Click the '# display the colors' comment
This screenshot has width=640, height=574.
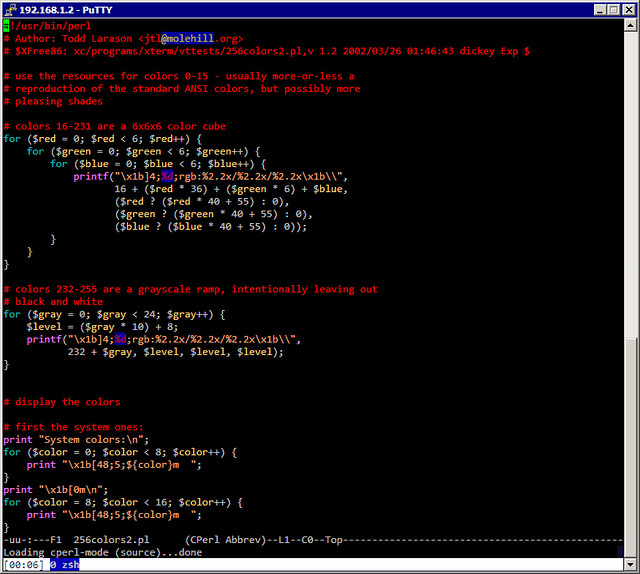[62, 402]
